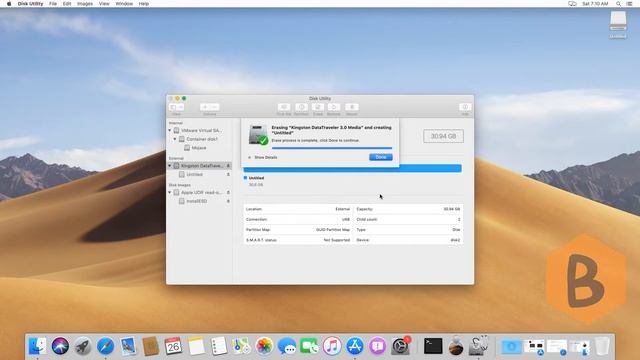Select Mojave volume in sidebar

199,148
